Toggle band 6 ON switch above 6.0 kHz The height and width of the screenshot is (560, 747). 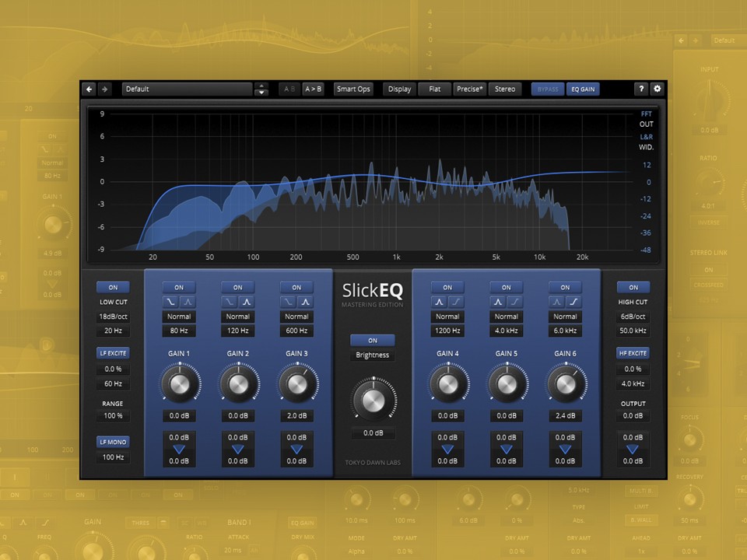[565, 287]
